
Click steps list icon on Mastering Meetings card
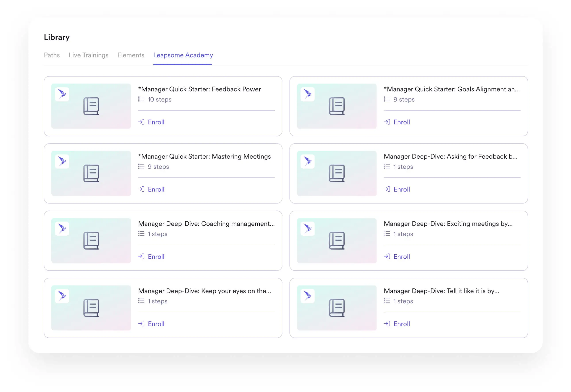click(141, 167)
